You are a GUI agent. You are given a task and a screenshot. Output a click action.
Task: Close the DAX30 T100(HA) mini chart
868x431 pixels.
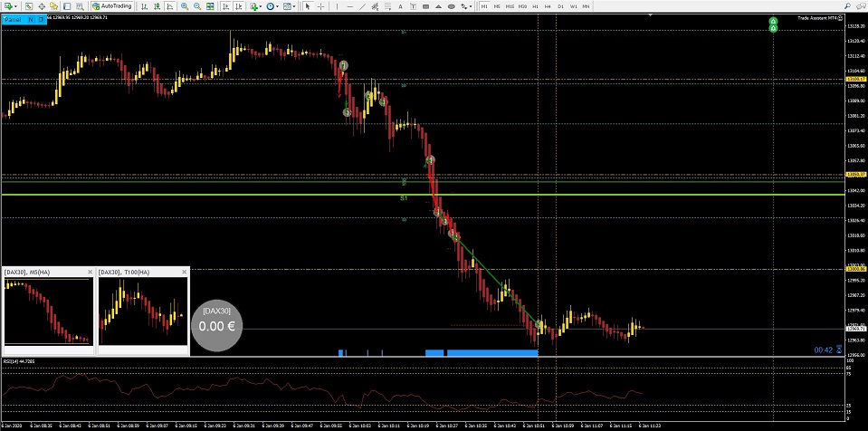pos(184,272)
